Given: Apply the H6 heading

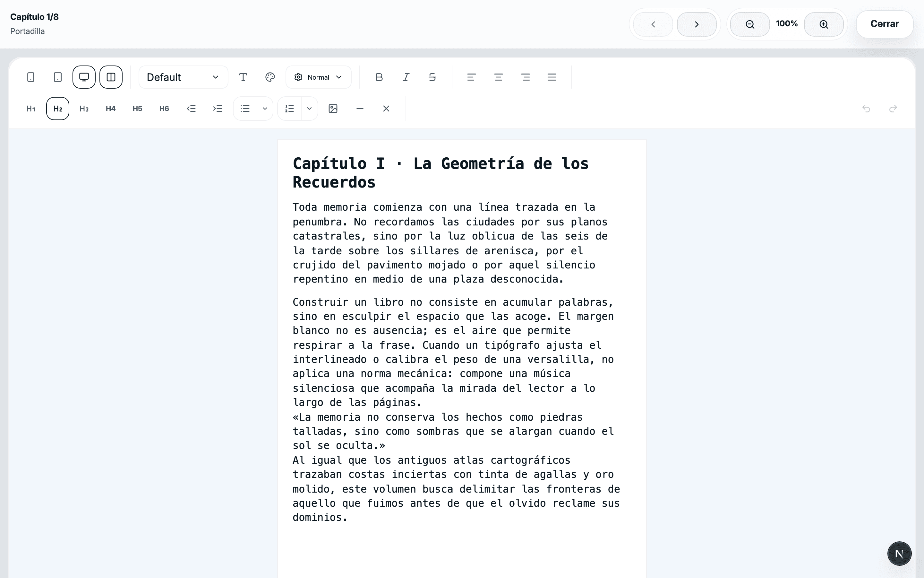Looking at the screenshot, I should (x=164, y=109).
